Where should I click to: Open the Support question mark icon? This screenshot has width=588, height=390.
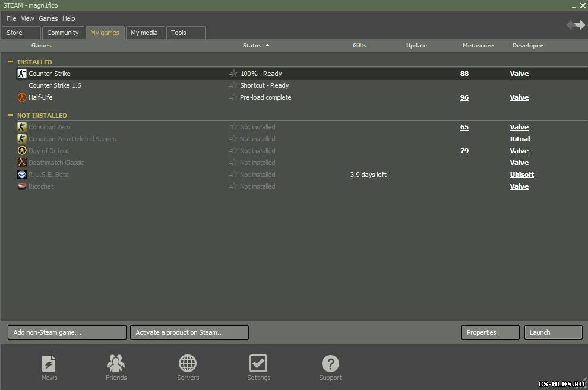tap(330, 363)
